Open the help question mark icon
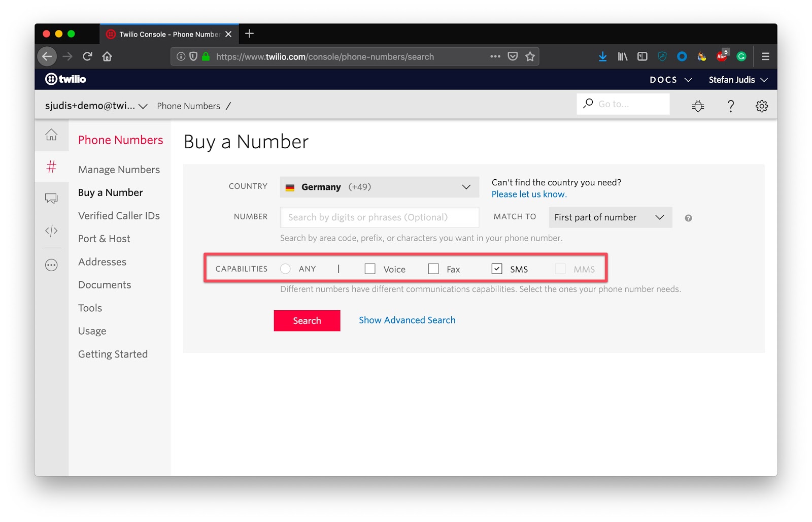 click(731, 106)
